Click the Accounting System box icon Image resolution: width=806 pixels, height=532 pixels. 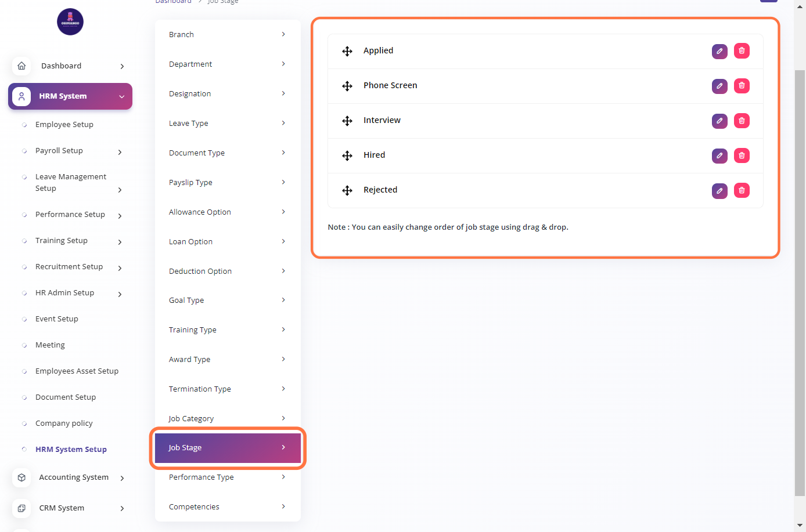click(21, 477)
